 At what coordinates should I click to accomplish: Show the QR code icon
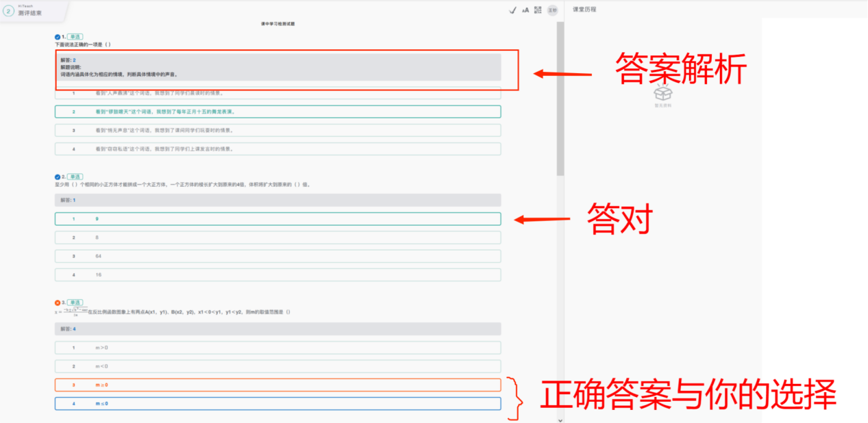coord(538,10)
